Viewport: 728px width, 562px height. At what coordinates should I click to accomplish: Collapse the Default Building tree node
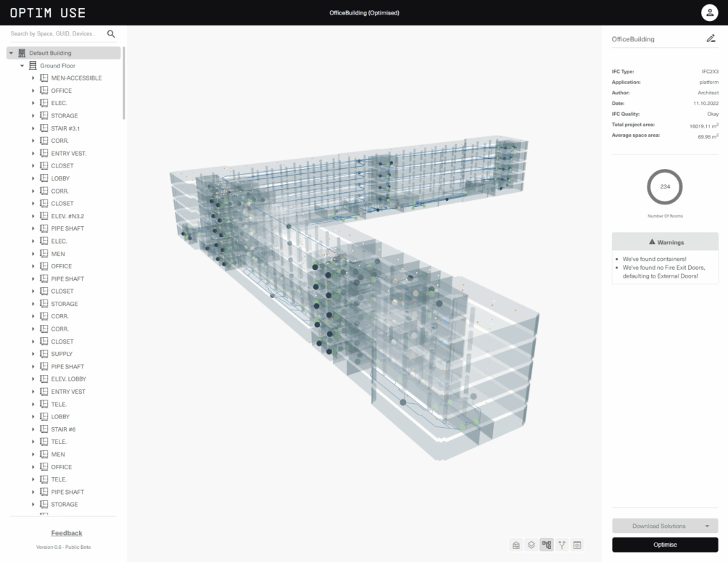(x=11, y=53)
